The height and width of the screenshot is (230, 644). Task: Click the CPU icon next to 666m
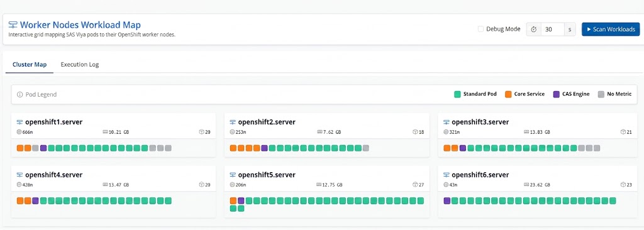pos(19,132)
